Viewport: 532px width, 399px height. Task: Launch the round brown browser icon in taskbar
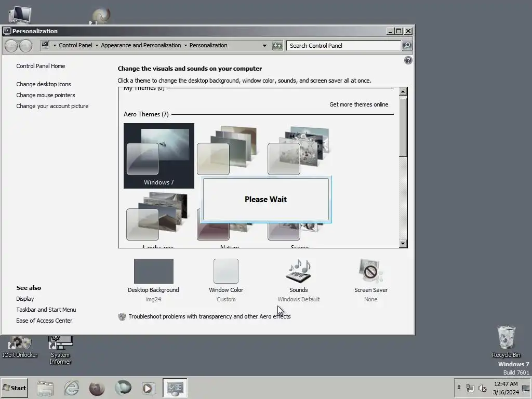[x=97, y=388]
